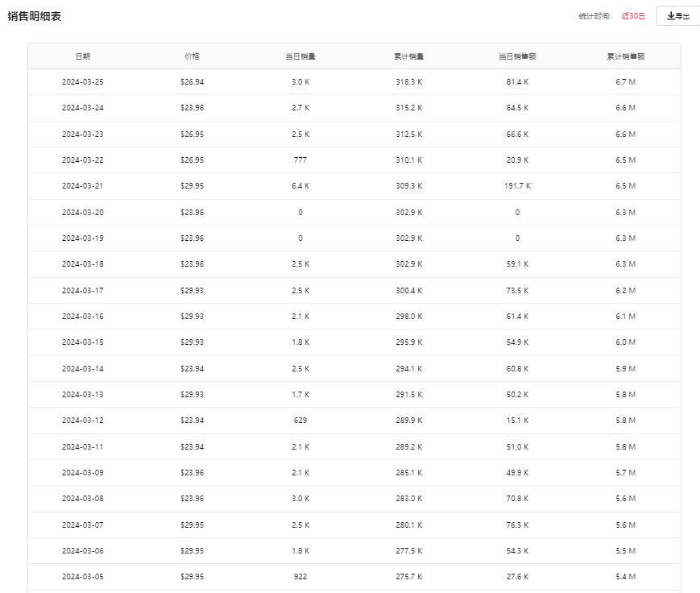700x593 pixels.
Task: Click the 318.3 K cumulative sales cell
Action: pos(408,82)
